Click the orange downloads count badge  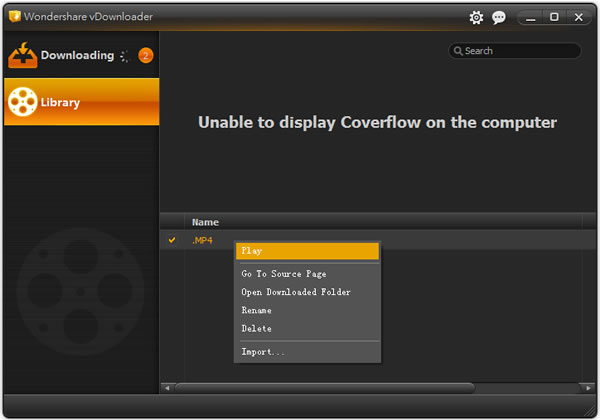[x=145, y=56]
